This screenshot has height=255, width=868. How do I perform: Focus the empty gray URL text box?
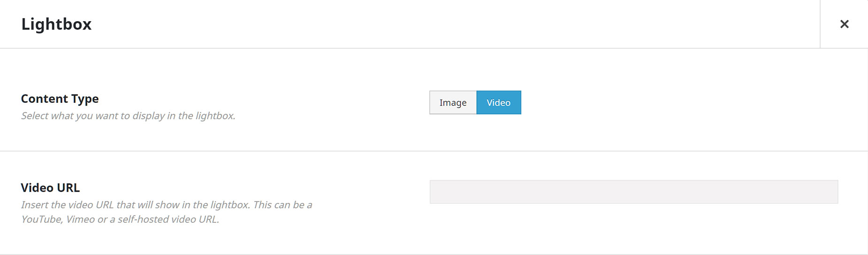pos(634,192)
